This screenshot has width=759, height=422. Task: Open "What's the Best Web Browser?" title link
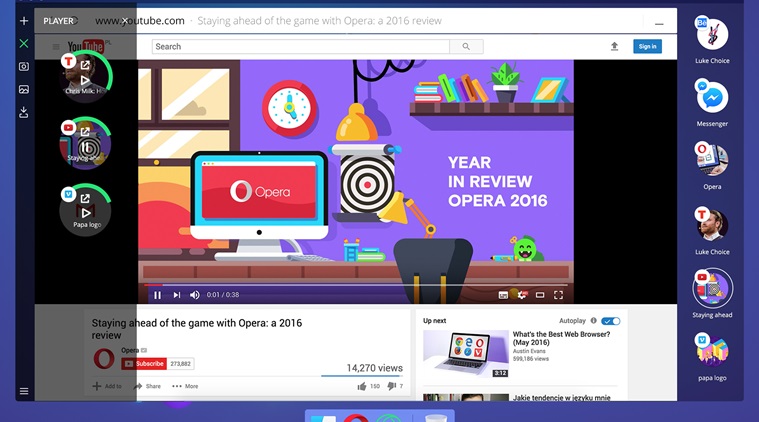pyautogui.click(x=561, y=338)
